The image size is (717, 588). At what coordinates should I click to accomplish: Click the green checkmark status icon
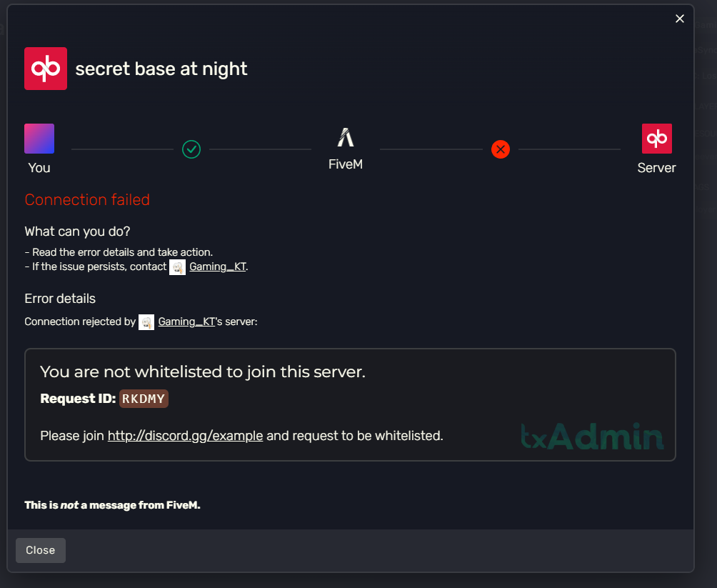[191, 149]
